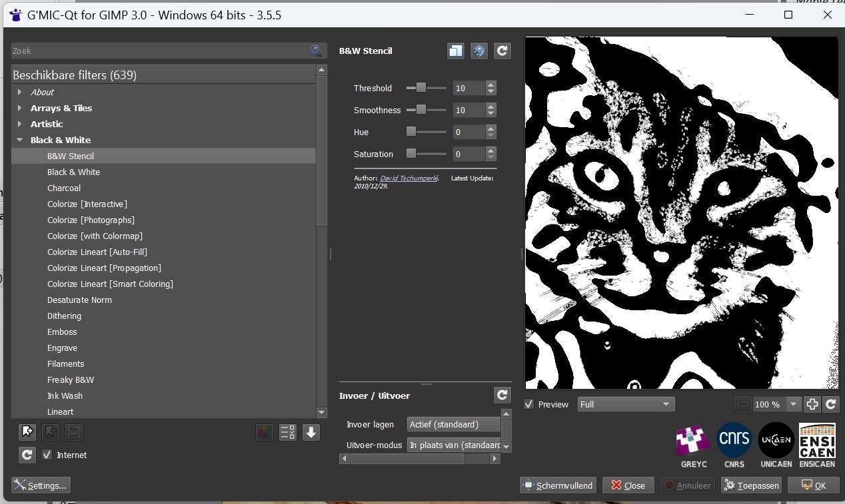Open the David Tschumperlé author link

409,178
